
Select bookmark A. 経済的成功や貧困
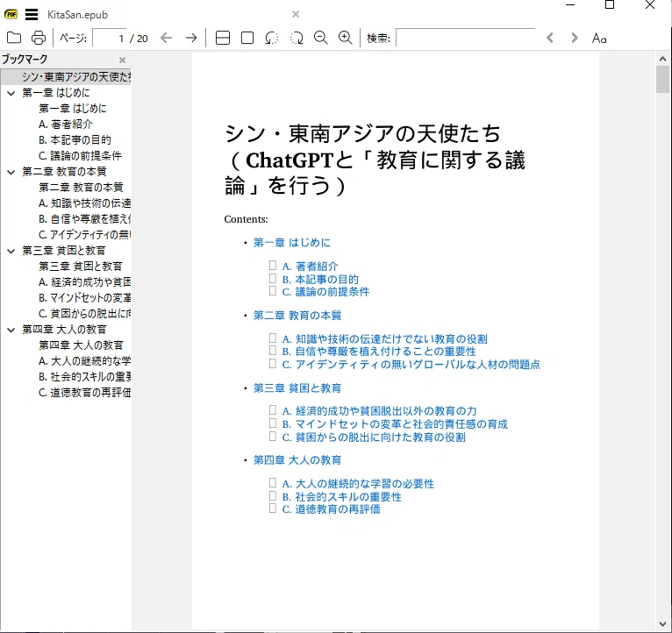[84, 282]
